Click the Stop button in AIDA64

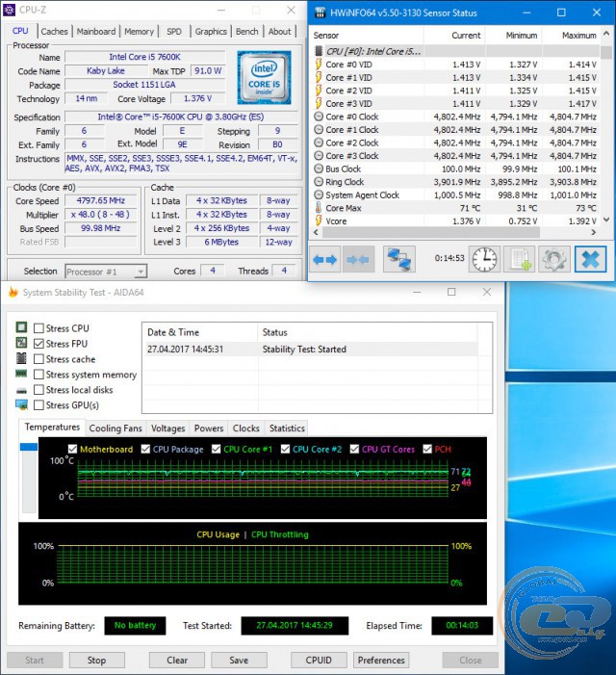(x=97, y=660)
